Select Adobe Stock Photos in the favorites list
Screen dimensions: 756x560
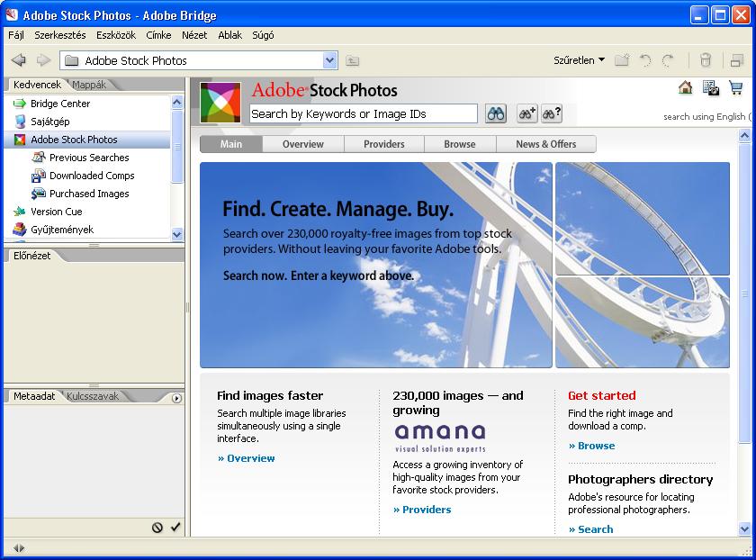86,140
